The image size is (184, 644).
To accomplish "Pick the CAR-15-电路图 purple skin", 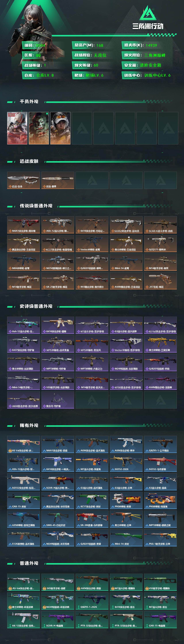I will tap(160, 619).
